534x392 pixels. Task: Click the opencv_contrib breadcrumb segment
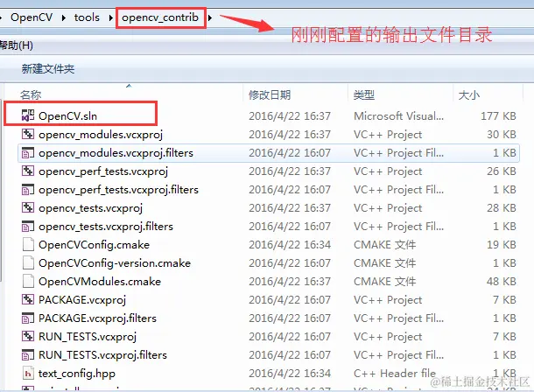click(160, 17)
